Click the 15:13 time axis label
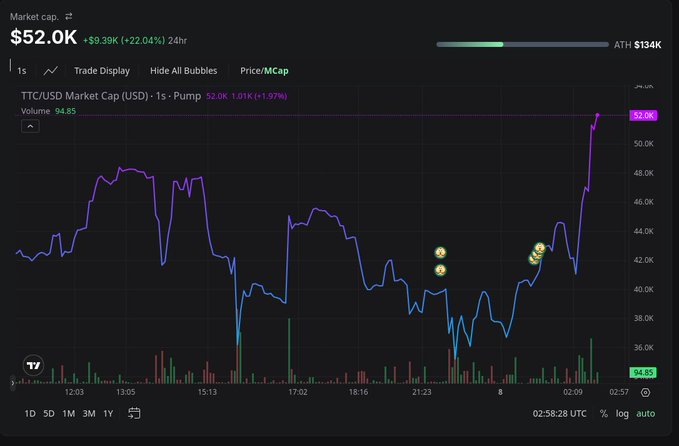679x446 pixels. 207,392
